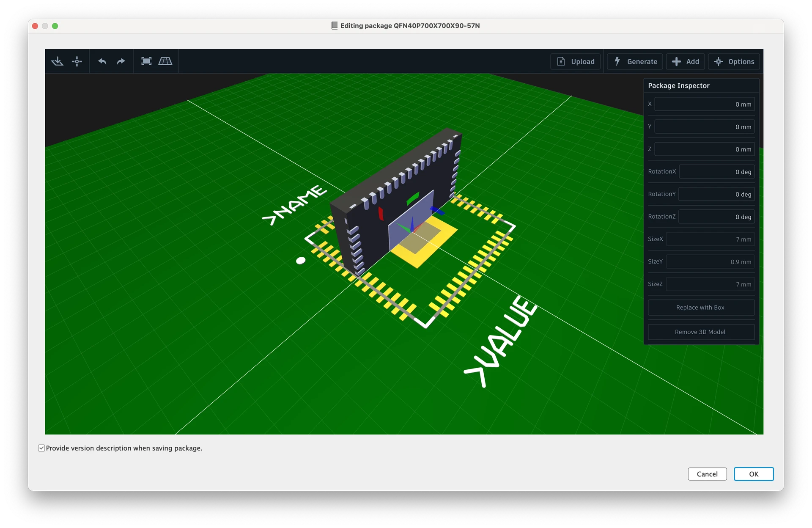Viewport: 812px width, 528px height.
Task: Toggle the perspective grid icon
Action: point(165,61)
